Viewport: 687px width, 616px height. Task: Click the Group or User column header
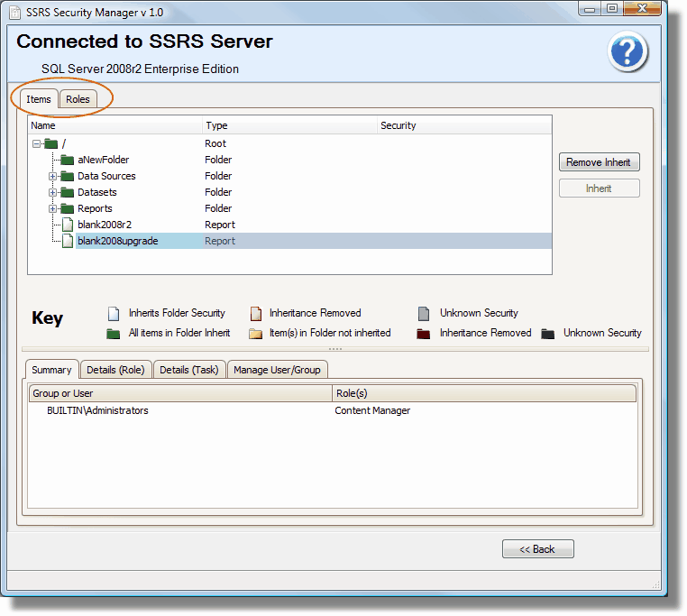pyautogui.click(x=180, y=393)
